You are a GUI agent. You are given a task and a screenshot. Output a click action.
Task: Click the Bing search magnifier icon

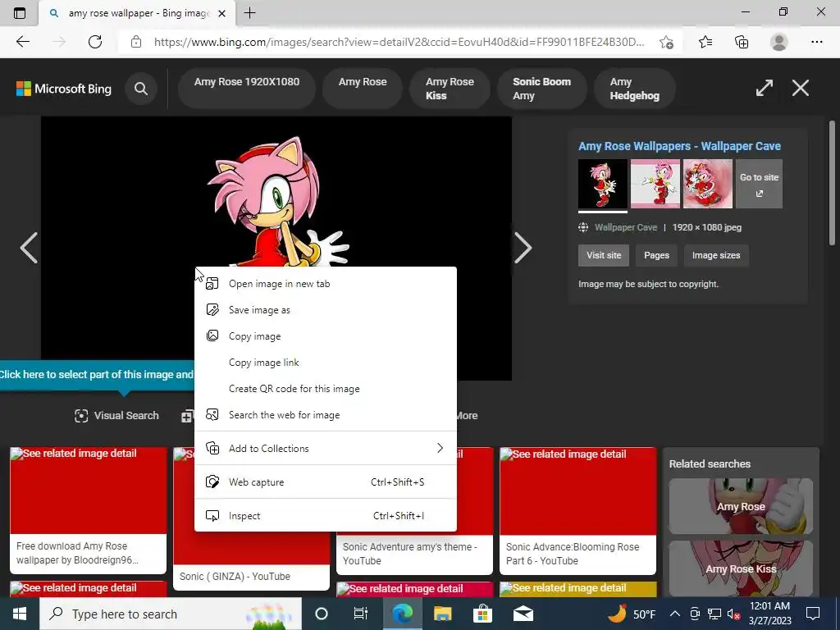coord(141,89)
